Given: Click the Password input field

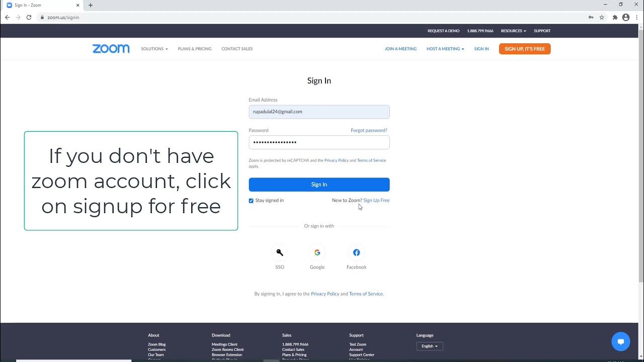Looking at the screenshot, I should (319, 142).
